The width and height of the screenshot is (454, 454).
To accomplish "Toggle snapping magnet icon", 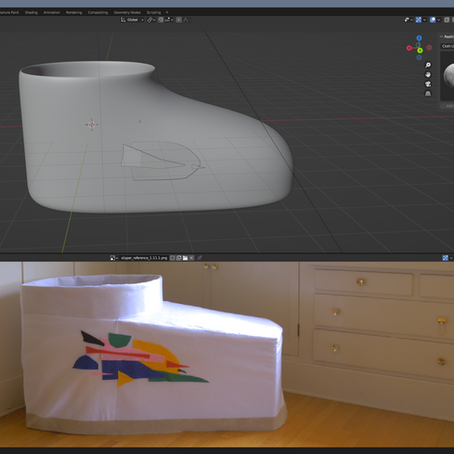I will pyautogui.click(x=161, y=20).
